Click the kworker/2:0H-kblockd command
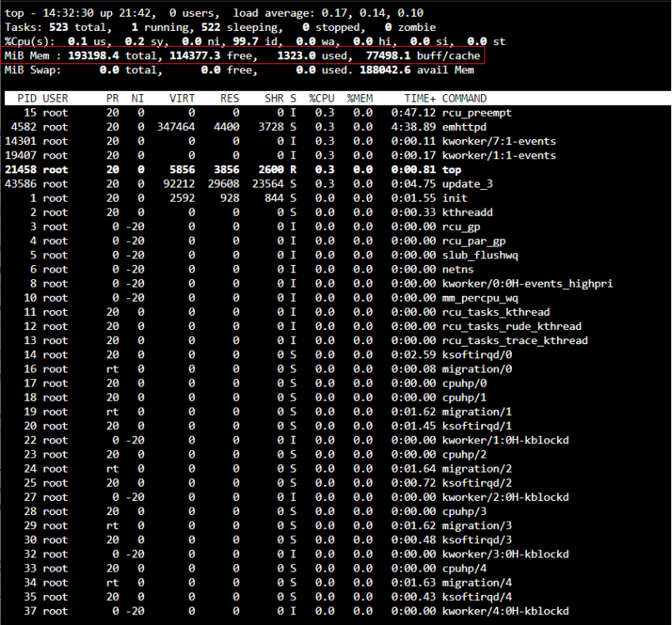Screen dimensions: 672x625 (505, 497)
